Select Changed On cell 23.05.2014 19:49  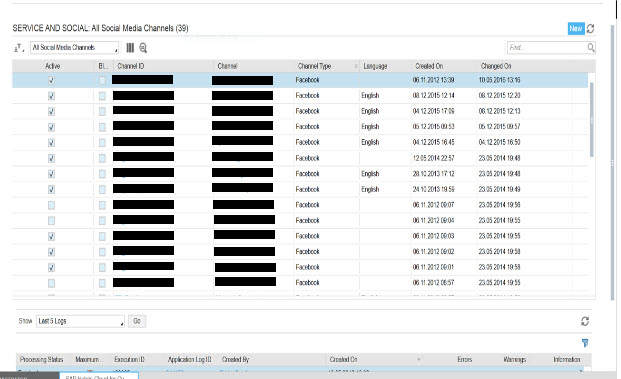(x=499, y=189)
